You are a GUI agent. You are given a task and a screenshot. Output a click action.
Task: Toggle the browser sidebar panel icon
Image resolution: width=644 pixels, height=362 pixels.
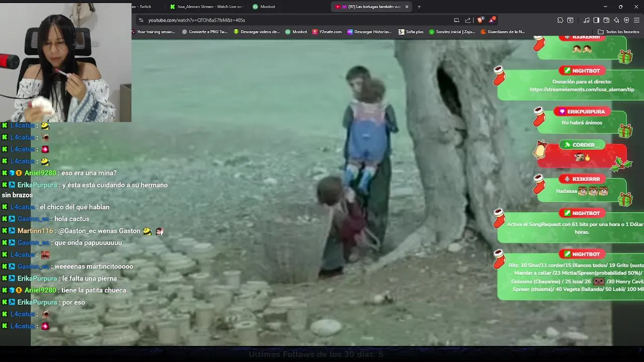click(596, 20)
